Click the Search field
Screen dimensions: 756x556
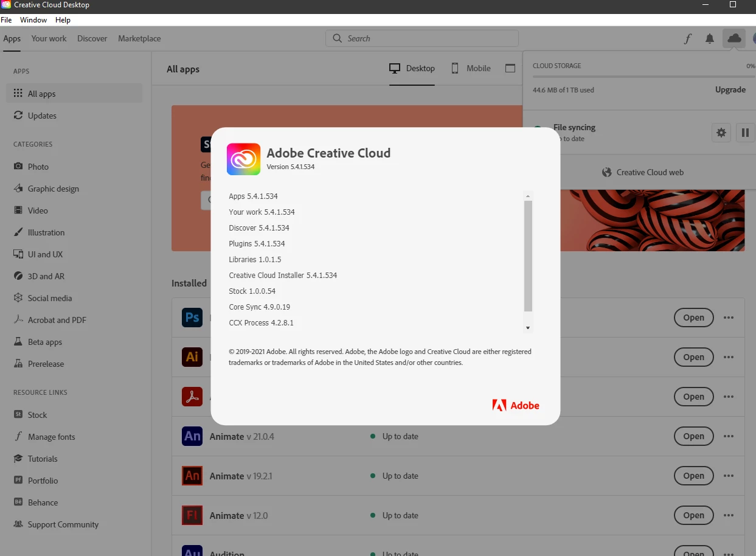[x=422, y=38]
